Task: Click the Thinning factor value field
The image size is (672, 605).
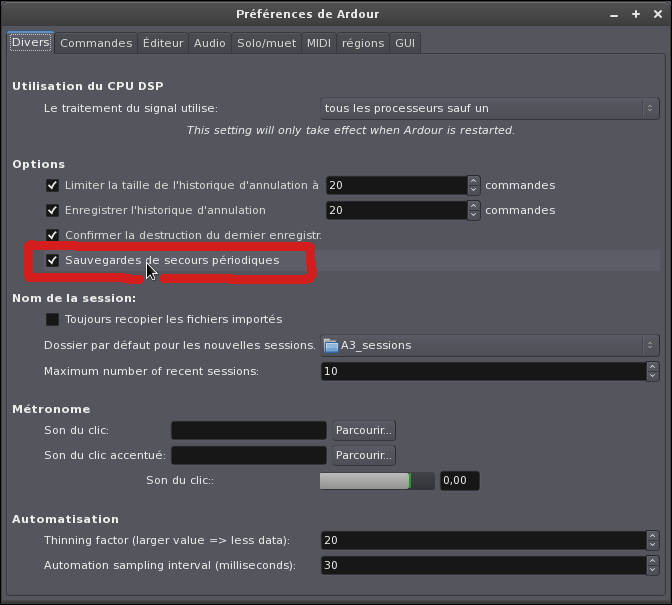Action: pyautogui.click(x=484, y=540)
